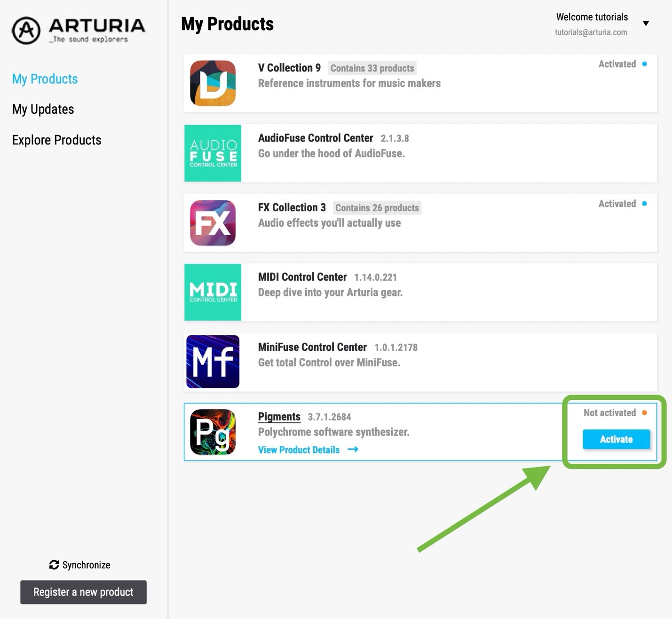
Task: Click the Synchronize refresh icon
Action: (54, 565)
